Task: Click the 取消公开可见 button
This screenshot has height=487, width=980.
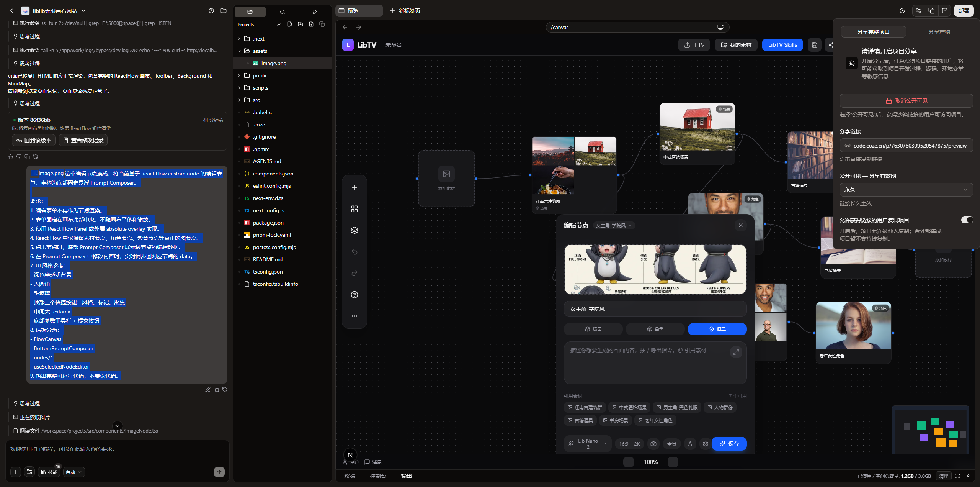Action: point(906,101)
